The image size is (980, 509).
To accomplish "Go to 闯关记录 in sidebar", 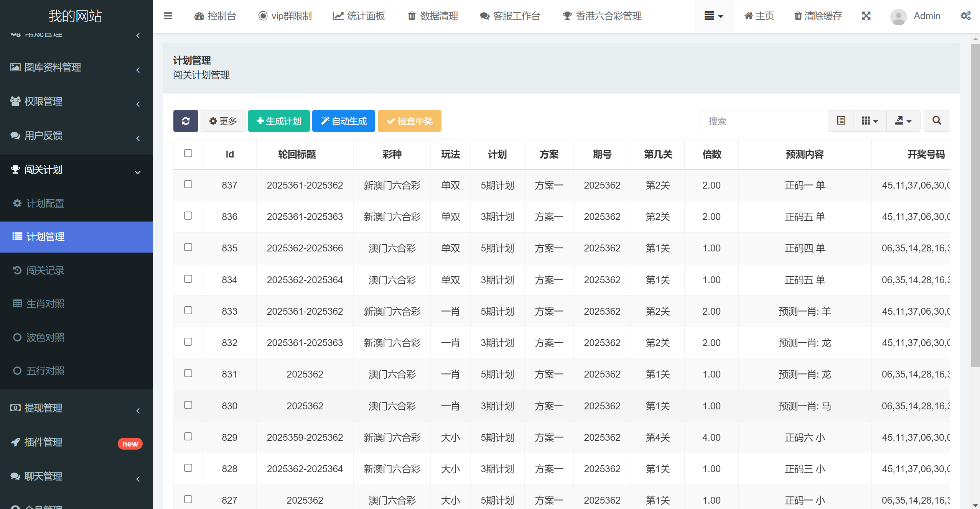I will (x=45, y=271).
